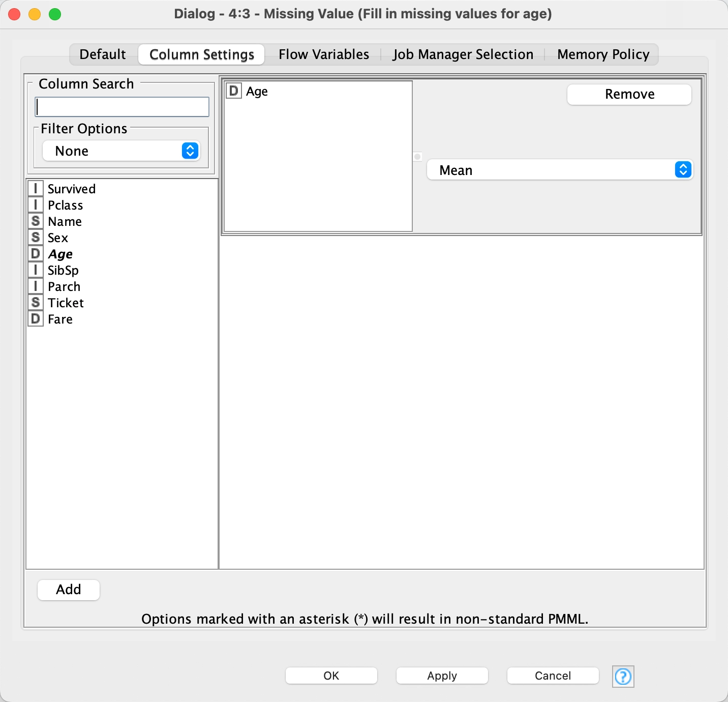728x702 pixels.
Task: Click the string icon next to Sex
Action: [35, 238]
